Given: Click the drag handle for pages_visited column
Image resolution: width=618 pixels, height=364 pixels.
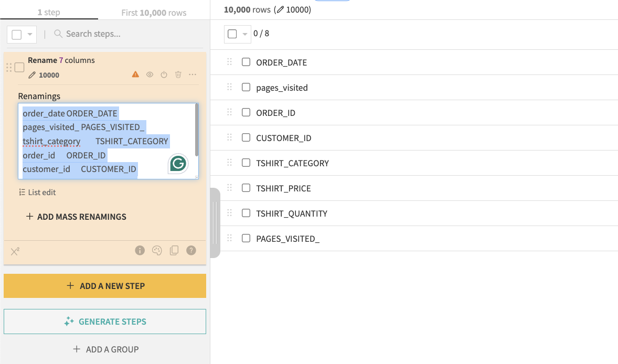Looking at the screenshot, I should pos(229,87).
